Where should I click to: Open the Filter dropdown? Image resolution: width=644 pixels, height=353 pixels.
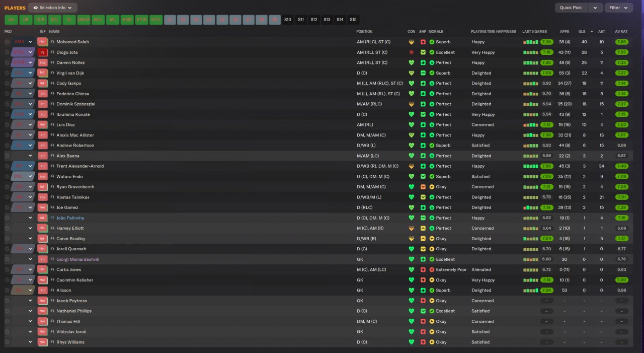point(618,8)
